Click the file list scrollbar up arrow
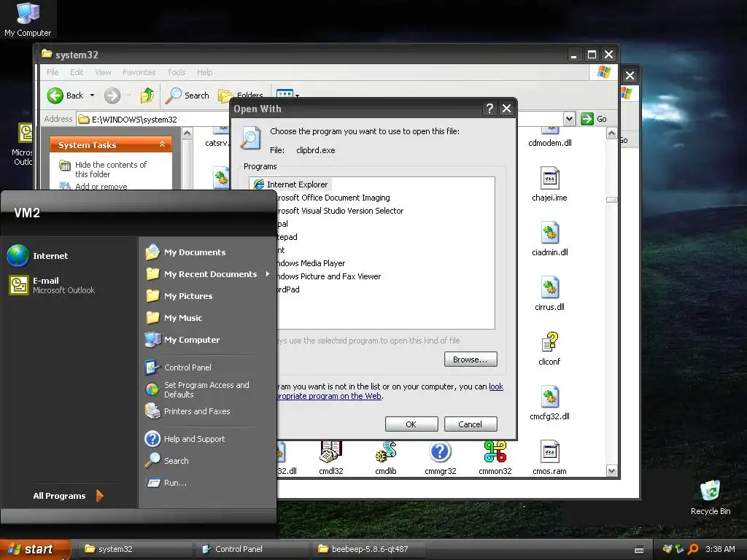Image resolution: width=747 pixels, height=560 pixels. click(612, 133)
